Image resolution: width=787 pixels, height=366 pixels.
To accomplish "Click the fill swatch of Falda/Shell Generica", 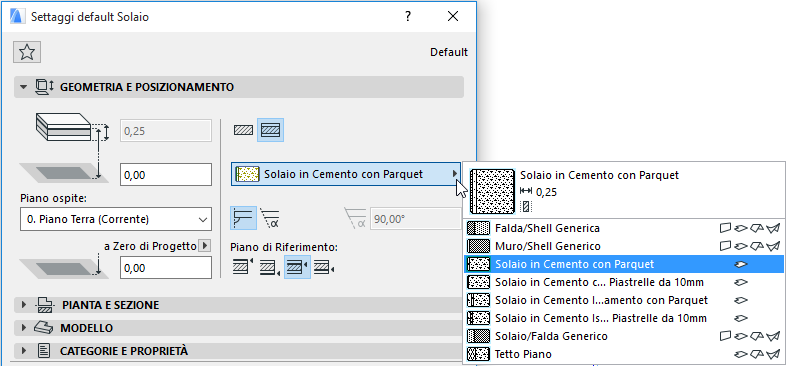I will click(478, 228).
